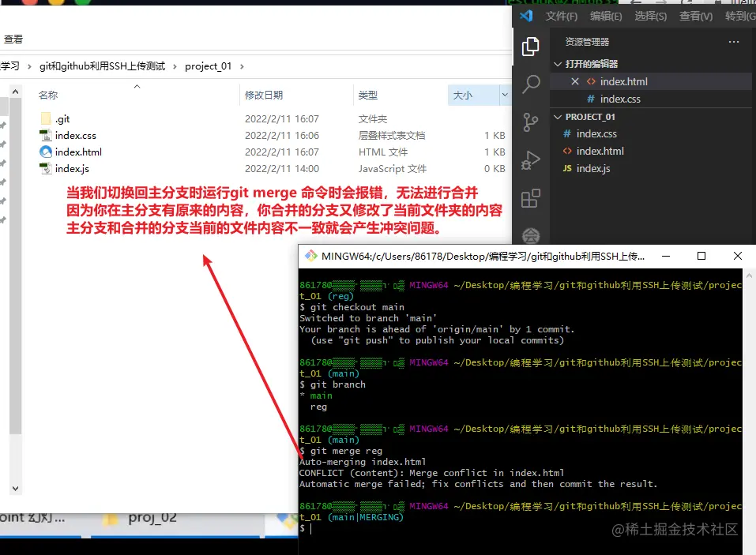756x555 pixels.
Task: Open the 编辑(E) menu in VS Code
Action: coord(606,17)
